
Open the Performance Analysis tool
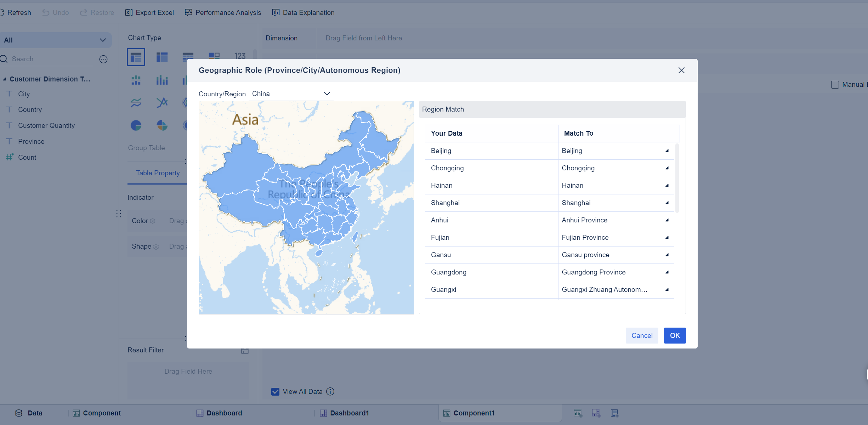click(223, 12)
